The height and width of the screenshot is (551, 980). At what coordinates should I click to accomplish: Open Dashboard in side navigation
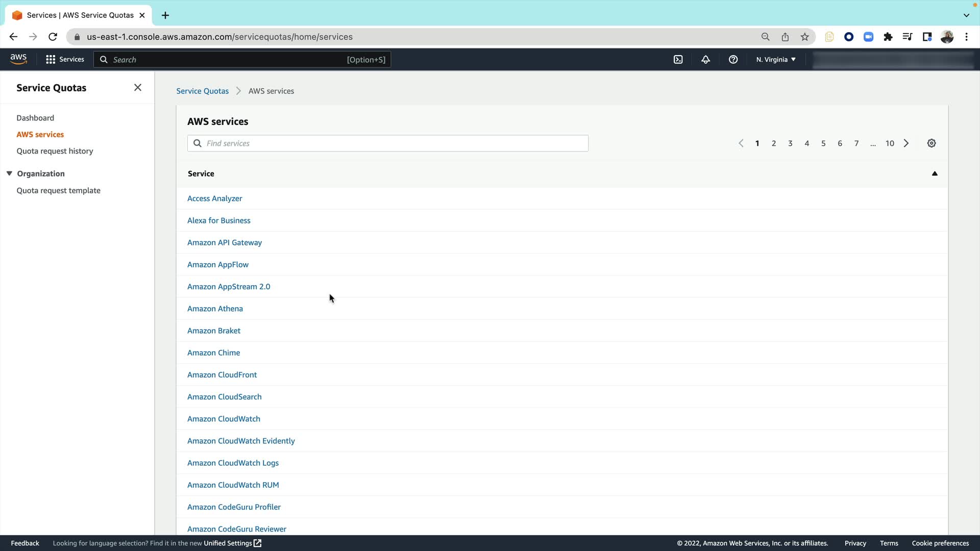35,118
